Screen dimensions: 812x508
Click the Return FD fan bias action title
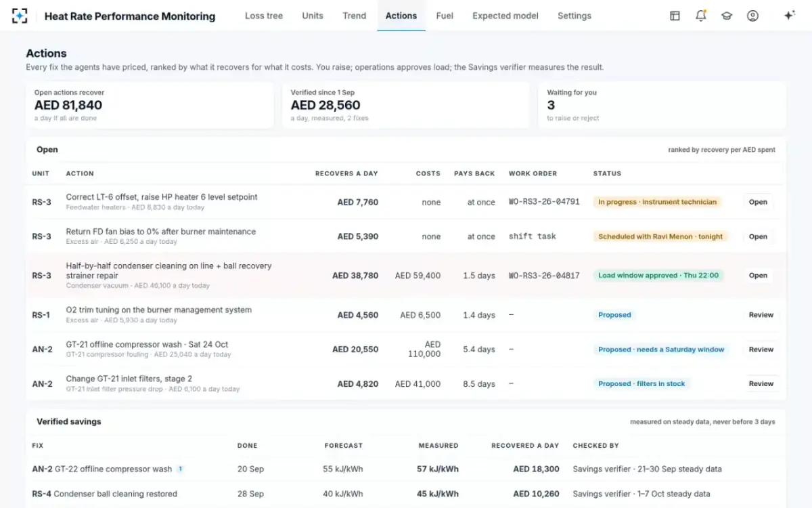point(161,232)
